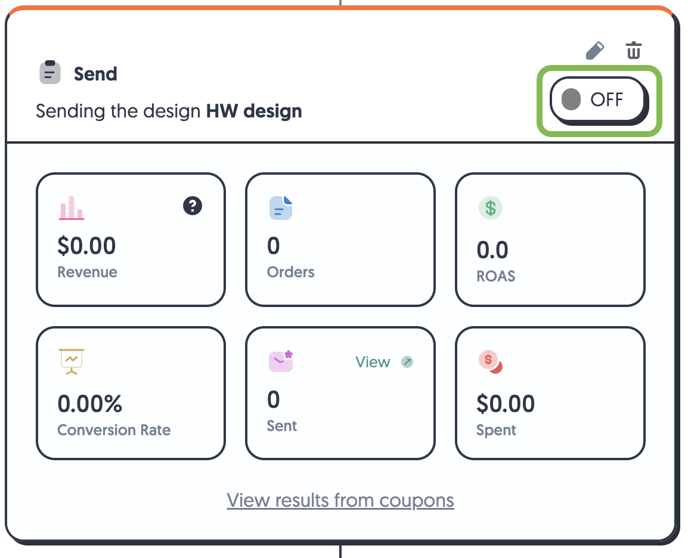Click the HW design name text
Viewport: 688px width, 558px height.
pyautogui.click(x=254, y=111)
